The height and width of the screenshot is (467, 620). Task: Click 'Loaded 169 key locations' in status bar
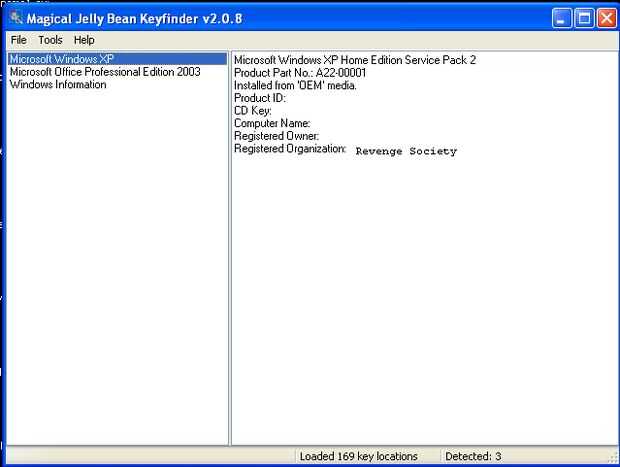[x=358, y=456]
